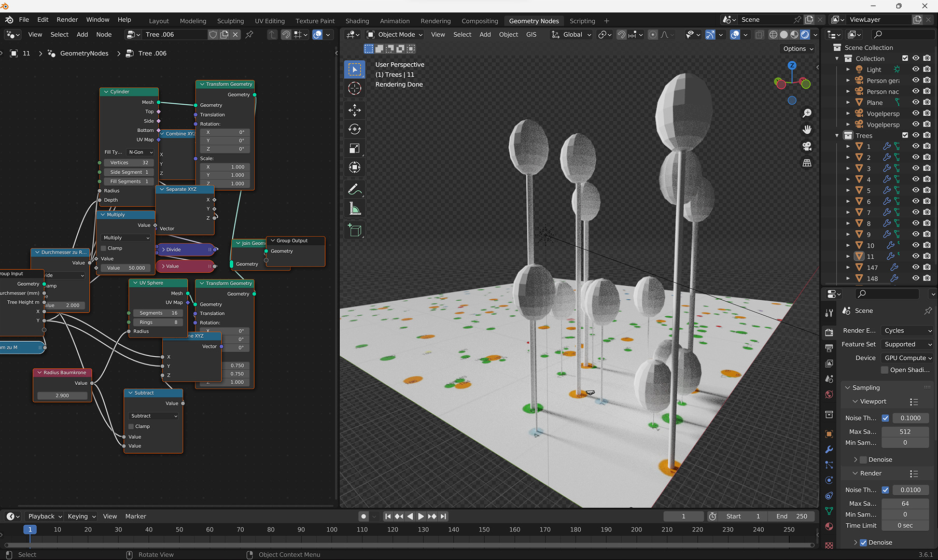Select the Select Box tool

coord(355,69)
